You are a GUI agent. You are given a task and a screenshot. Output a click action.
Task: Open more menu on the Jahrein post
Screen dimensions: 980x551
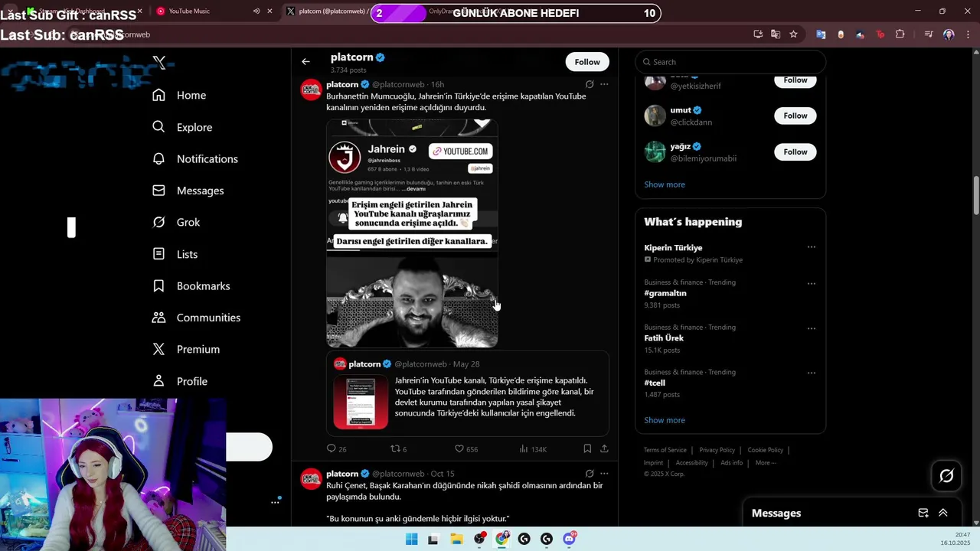click(604, 84)
